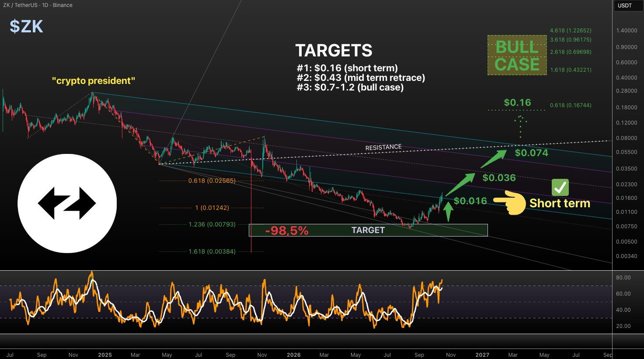This screenshot has width=644, height=359.
Task: Select the 3.618 (0.96175) fib label
Action: tap(571, 40)
